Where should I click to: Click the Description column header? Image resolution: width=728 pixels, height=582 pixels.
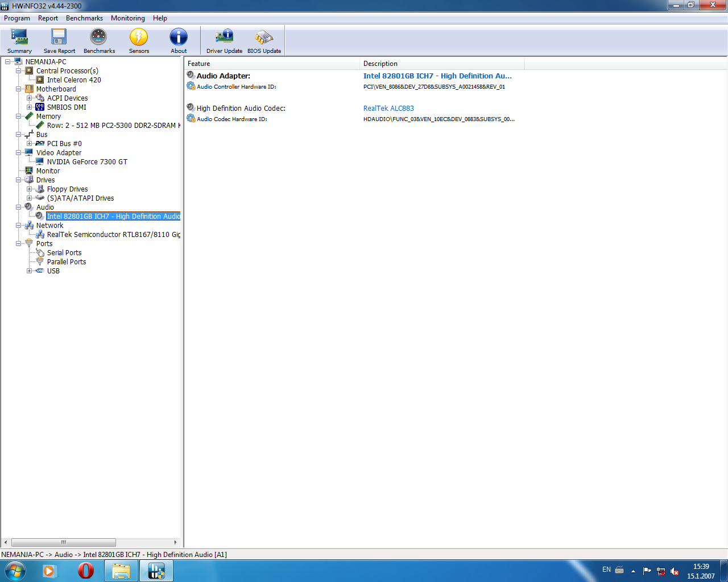(442, 64)
